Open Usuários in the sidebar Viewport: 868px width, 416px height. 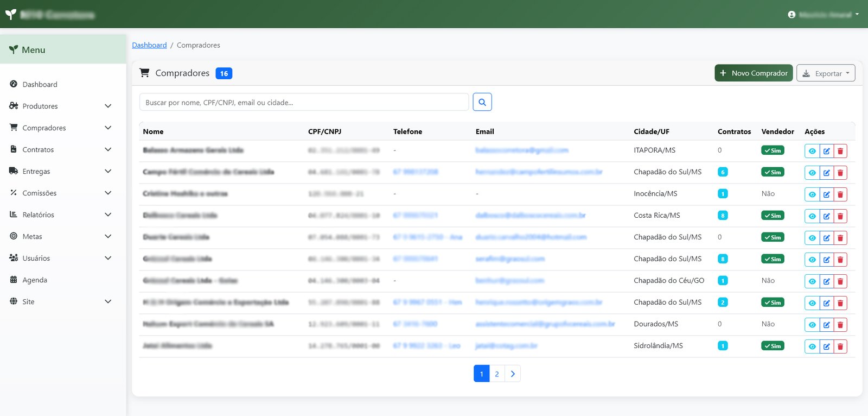tap(36, 258)
